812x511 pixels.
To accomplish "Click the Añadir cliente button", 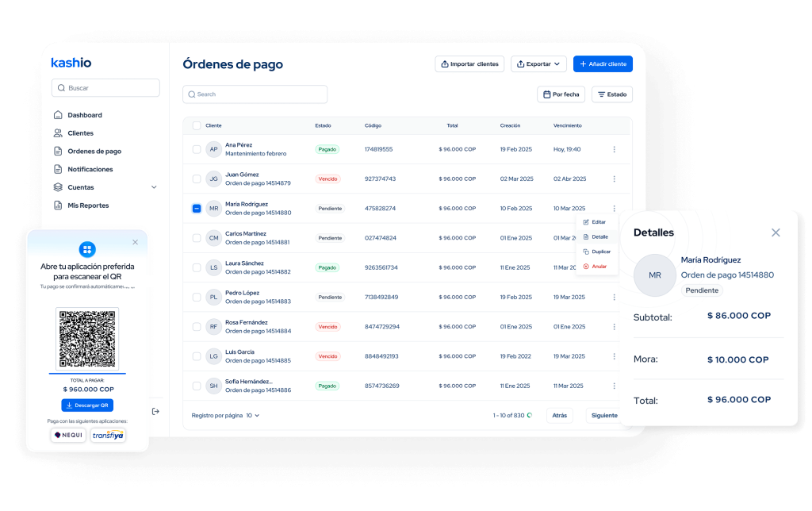I will pyautogui.click(x=603, y=63).
